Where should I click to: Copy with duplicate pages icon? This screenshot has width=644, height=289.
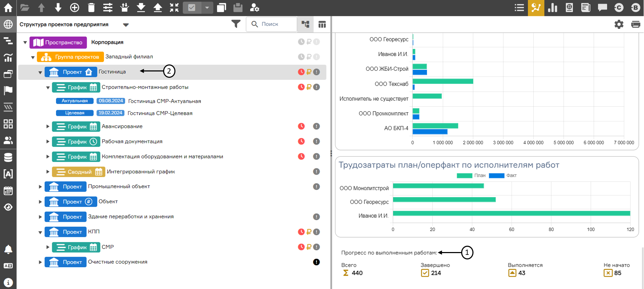[x=221, y=7]
